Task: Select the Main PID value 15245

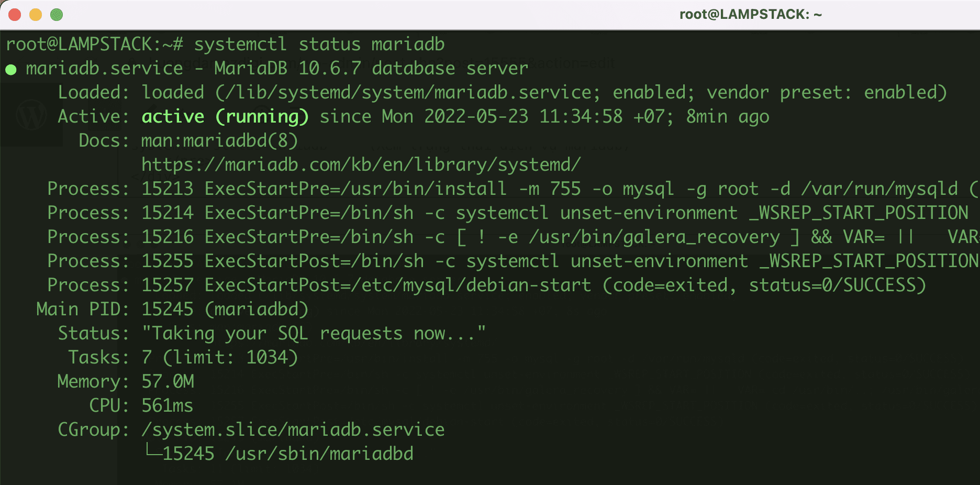Action: click(x=166, y=309)
